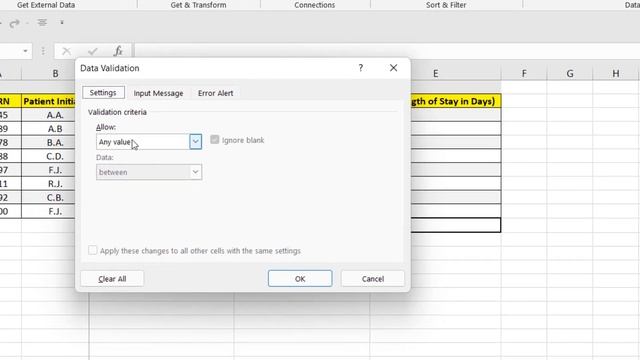The width and height of the screenshot is (640, 360).
Task: Click the Clear All button
Action: (x=112, y=279)
